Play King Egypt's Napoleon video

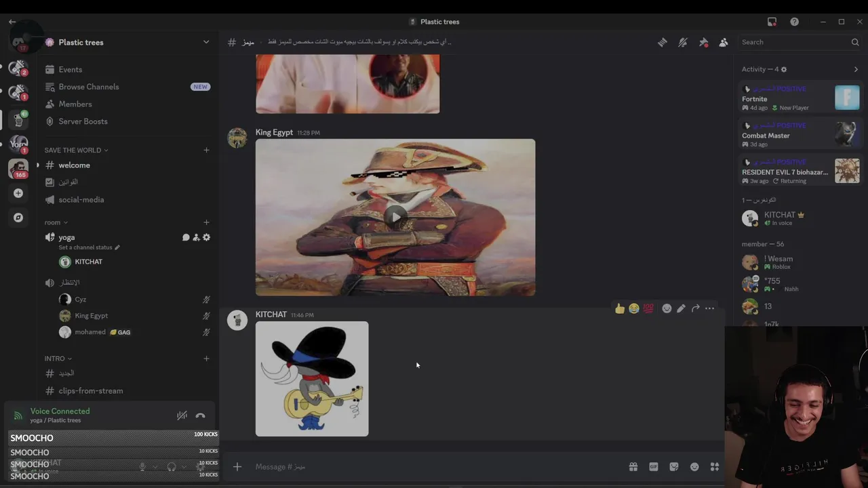(x=395, y=218)
